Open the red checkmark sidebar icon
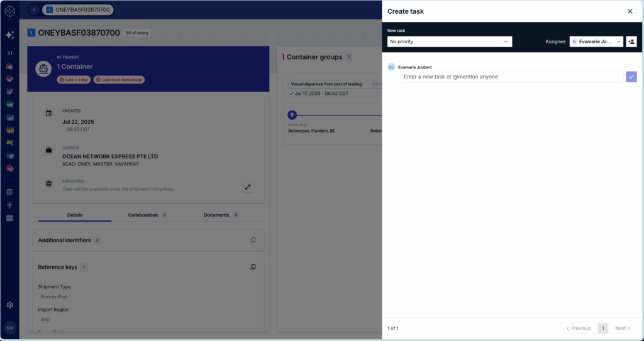This screenshot has height=341, width=644. pos(10,78)
